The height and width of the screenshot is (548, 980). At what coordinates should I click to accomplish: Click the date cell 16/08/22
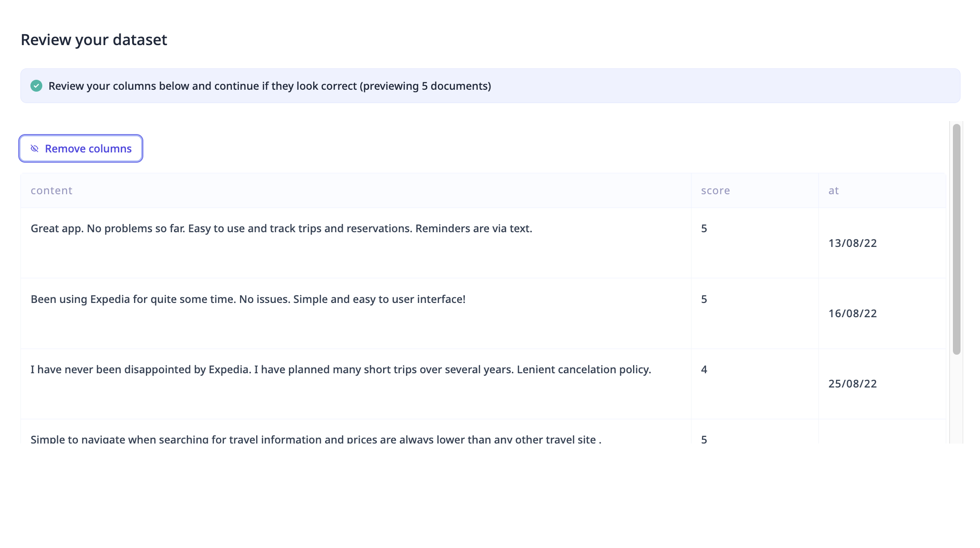853,313
